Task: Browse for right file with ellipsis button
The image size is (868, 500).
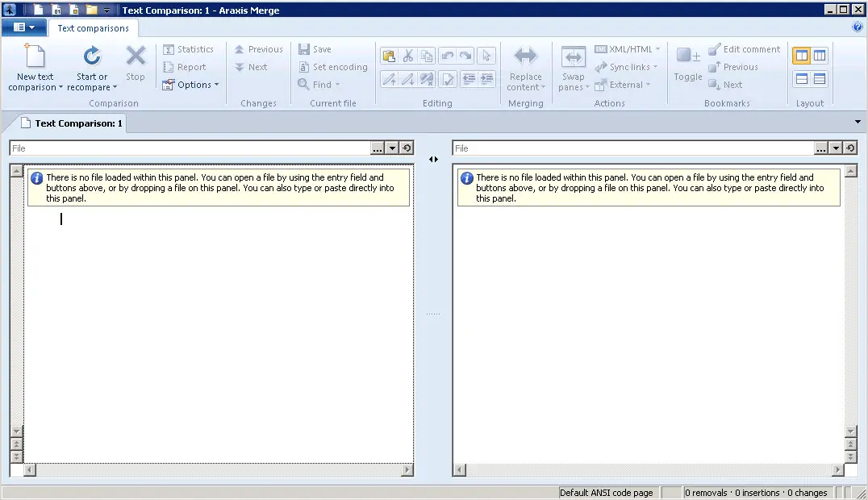Action: [x=820, y=148]
